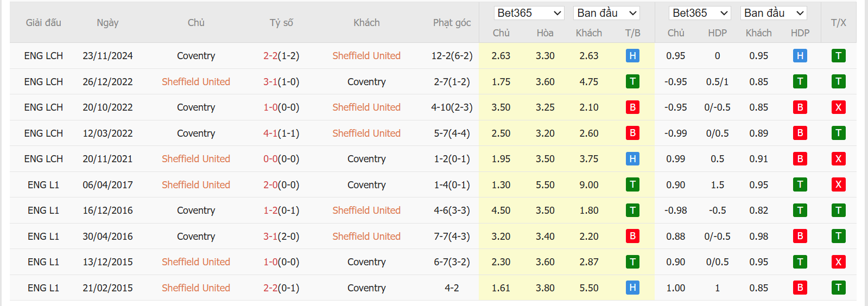
Task: Click the Phạt góc column header
Action: click(x=452, y=23)
